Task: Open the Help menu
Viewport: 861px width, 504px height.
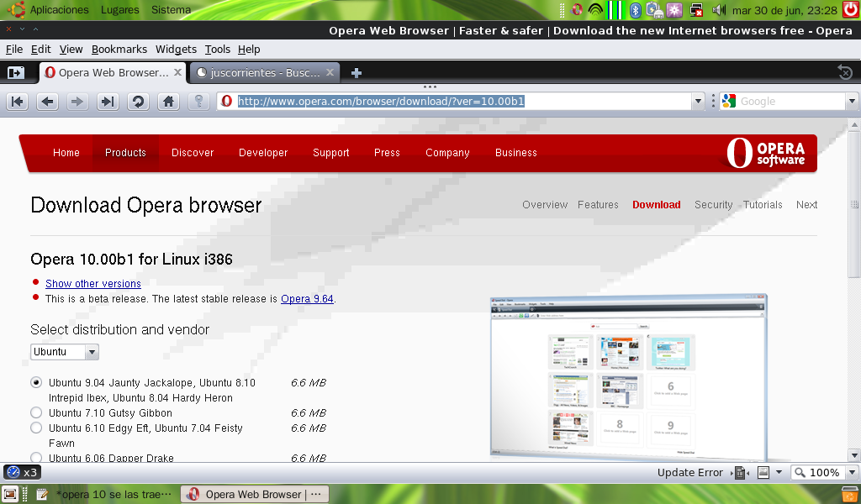Action: pyautogui.click(x=249, y=50)
